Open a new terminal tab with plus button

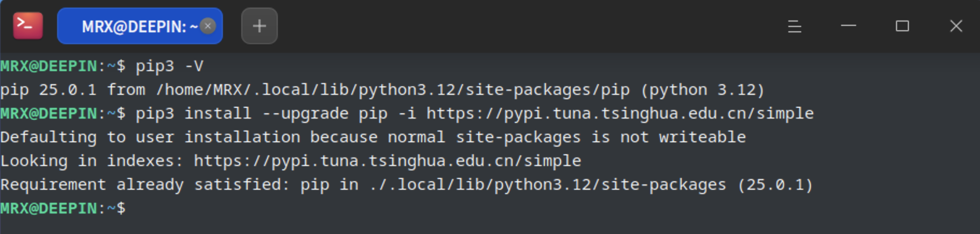259,26
